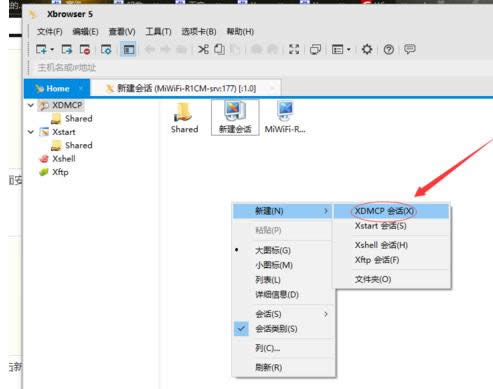
Task: Select 详细信息(D) view option
Action: [283, 295]
